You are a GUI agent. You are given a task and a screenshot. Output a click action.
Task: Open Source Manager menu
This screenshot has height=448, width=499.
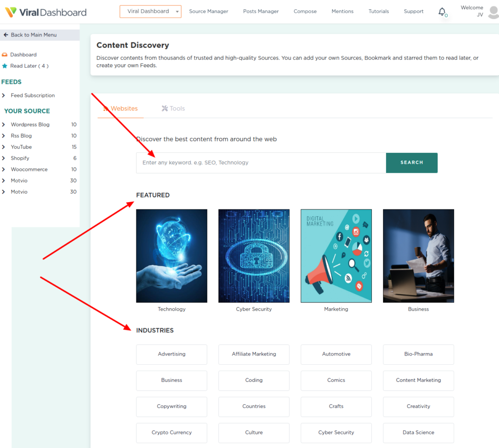pos(209,12)
